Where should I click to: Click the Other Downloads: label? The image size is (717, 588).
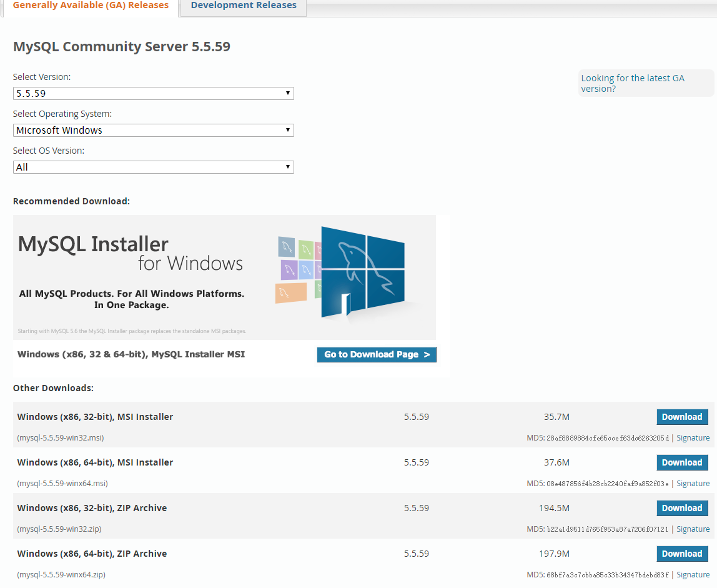(x=53, y=388)
